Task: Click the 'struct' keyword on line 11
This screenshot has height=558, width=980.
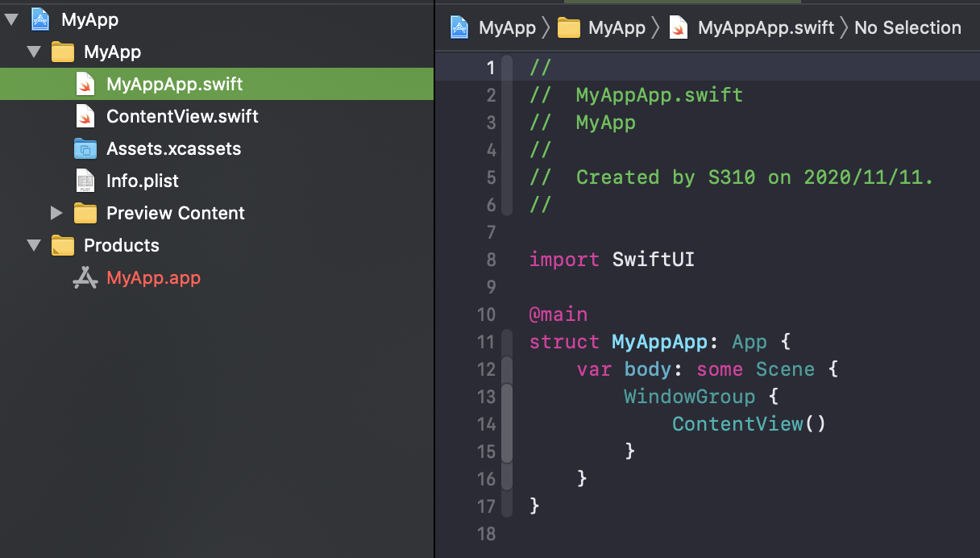Action: tap(564, 342)
